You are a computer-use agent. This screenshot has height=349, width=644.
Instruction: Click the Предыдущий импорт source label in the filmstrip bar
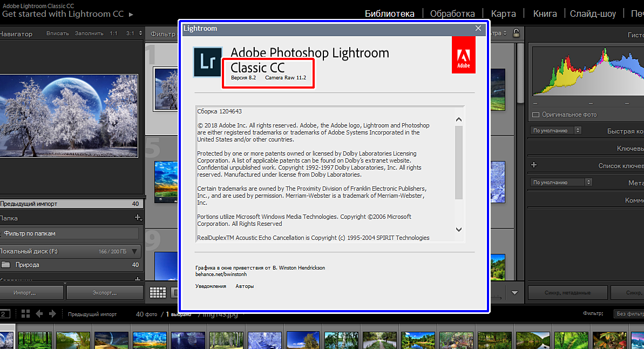point(92,314)
